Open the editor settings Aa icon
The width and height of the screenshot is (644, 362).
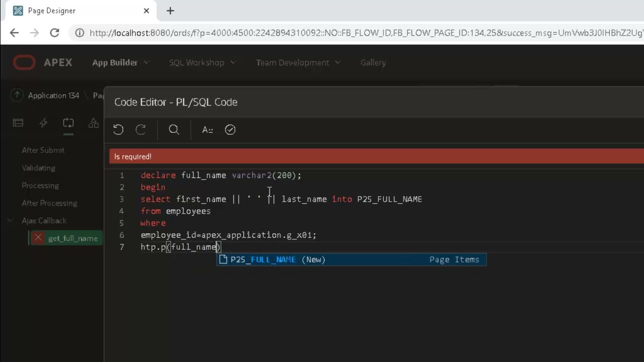click(207, 130)
